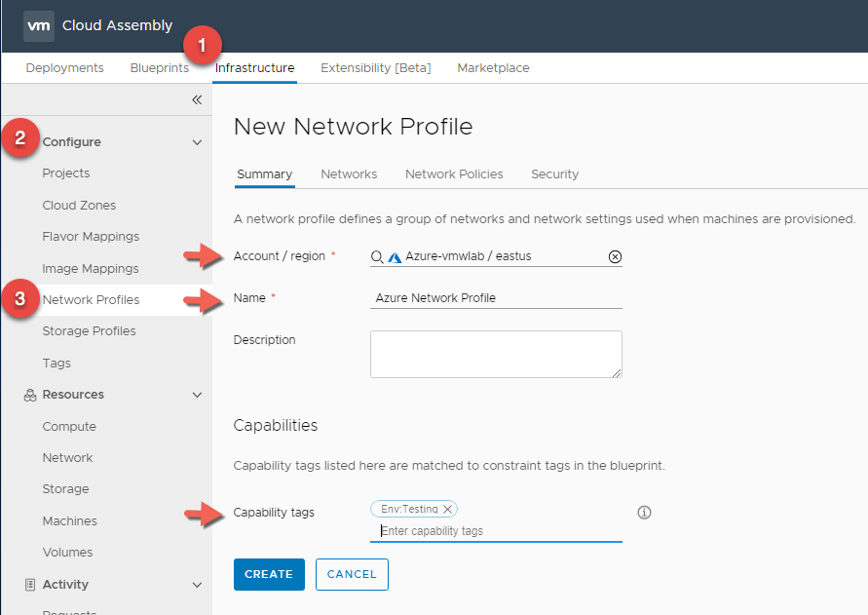The width and height of the screenshot is (868, 615).
Task: Collapse the Configure section chevron
Action: point(197,142)
